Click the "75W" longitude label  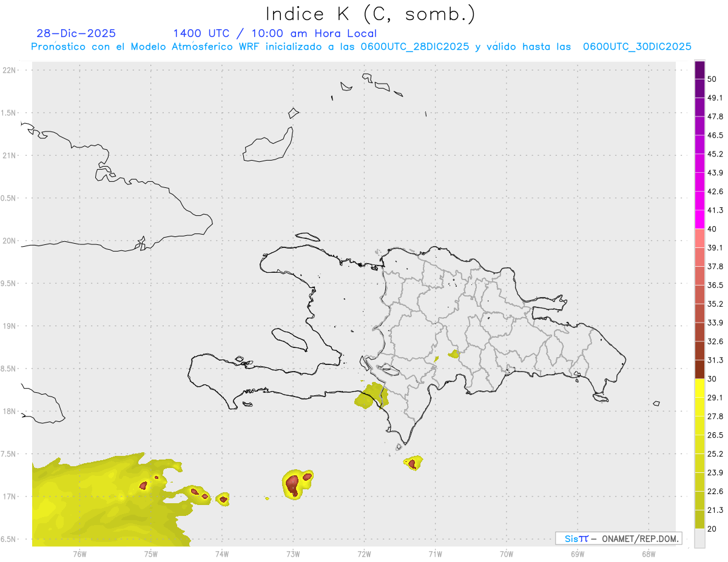click(151, 554)
